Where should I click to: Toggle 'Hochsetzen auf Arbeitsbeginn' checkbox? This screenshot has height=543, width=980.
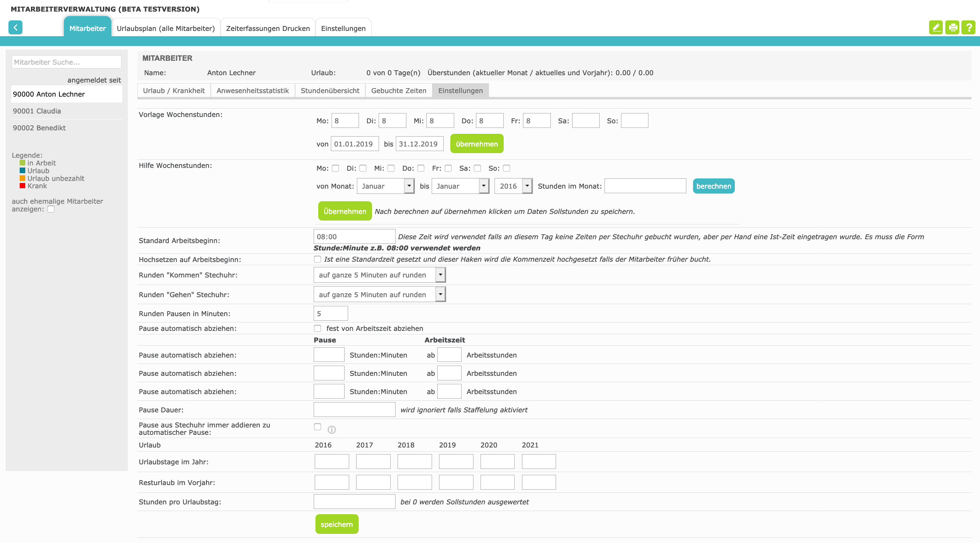pos(317,259)
